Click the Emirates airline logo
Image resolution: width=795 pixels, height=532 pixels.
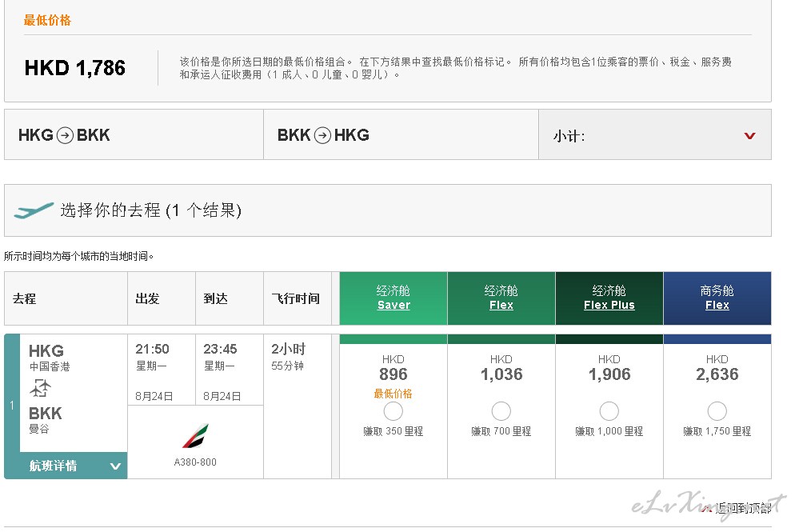coord(195,436)
